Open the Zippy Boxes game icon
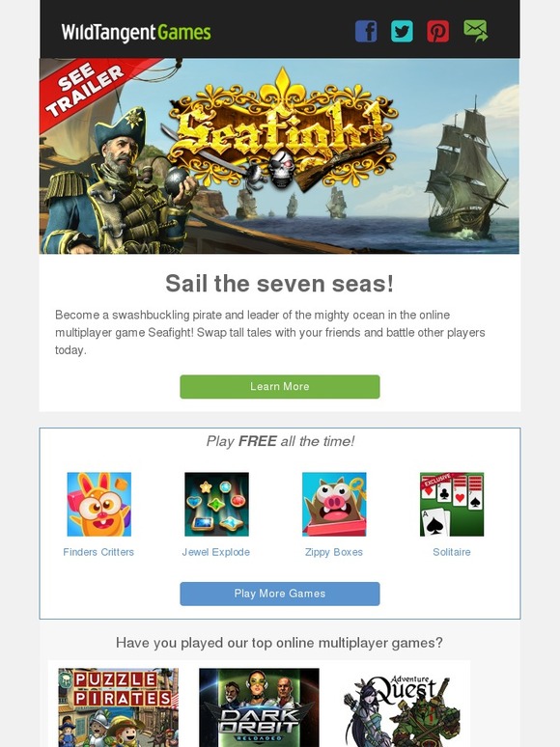This screenshot has height=747, width=560. pos(334,504)
